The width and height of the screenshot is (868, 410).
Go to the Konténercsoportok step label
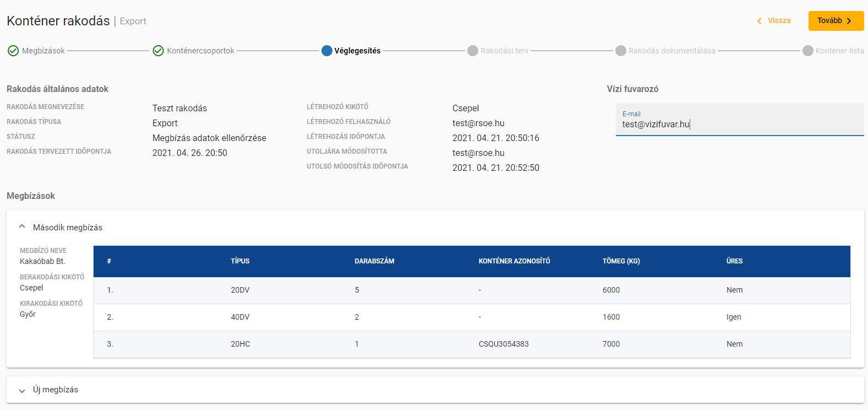tap(200, 51)
